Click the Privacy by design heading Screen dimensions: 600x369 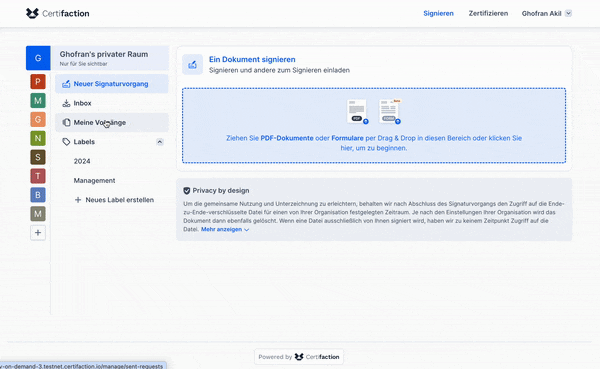[x=221, y=191]
